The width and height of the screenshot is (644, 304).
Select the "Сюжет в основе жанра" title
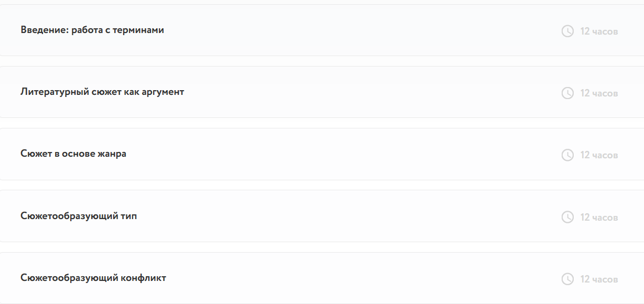(x=73, y=154)
